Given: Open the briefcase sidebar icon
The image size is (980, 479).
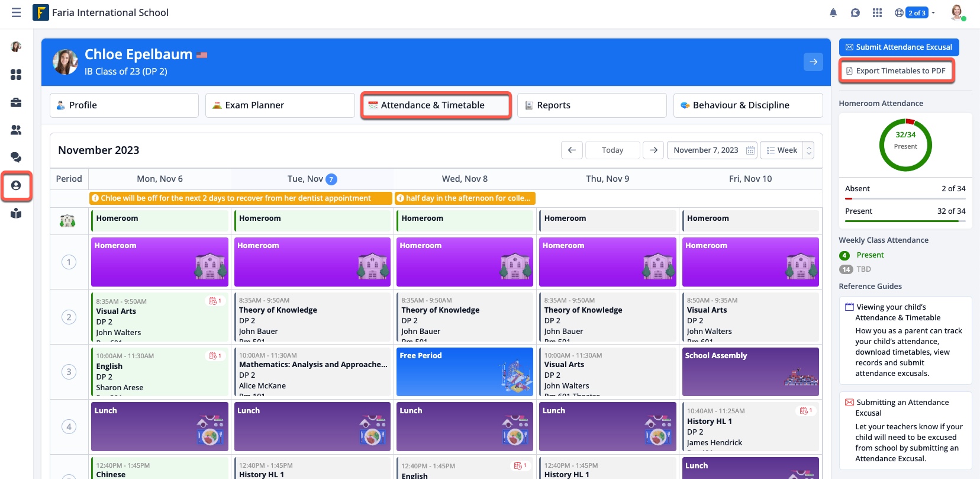Looking at the screenshot, I should pyautogui.click(x=16, y=102).
